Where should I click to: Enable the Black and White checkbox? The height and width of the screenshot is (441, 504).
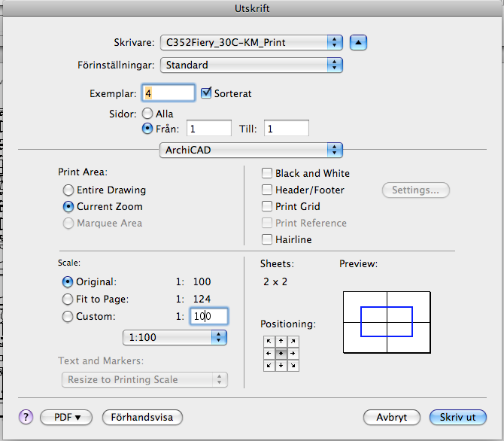(x=267, y=173)
